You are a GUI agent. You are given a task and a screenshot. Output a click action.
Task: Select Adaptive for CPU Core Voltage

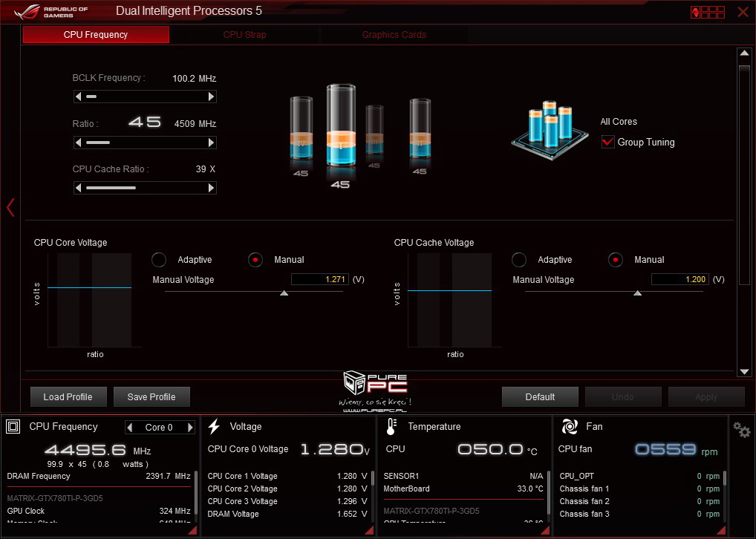pos(159,260)
